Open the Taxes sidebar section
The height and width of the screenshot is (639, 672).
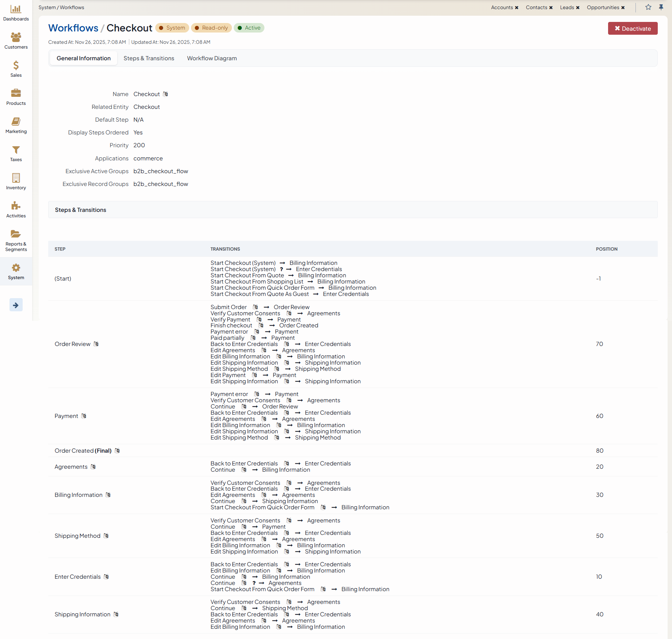point(16,153)
